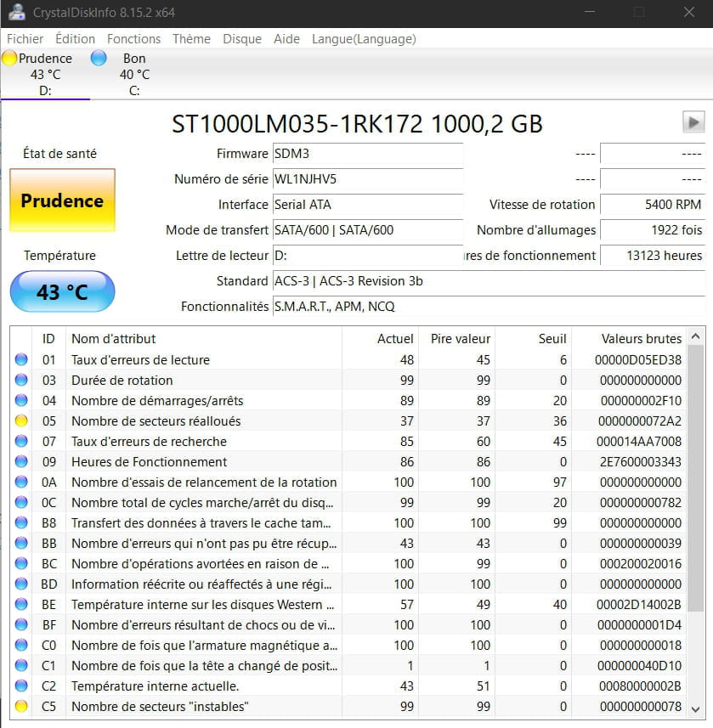Click yellow orb for C5 secteurs instables
The height and width of the screenshot is (728, 713).
pos(21,706)
